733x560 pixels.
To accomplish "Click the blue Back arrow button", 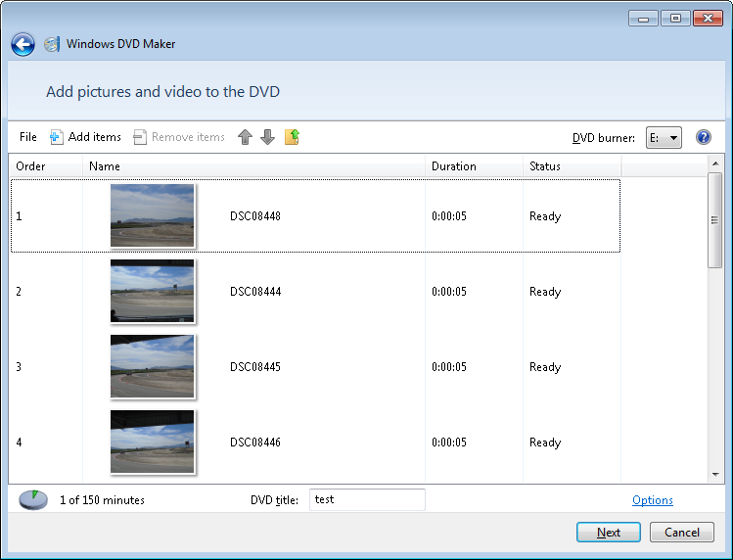I will 23,44.
